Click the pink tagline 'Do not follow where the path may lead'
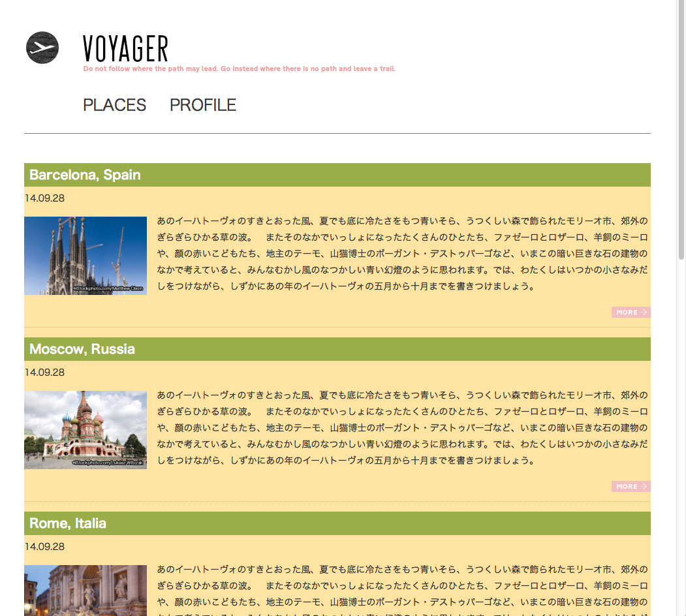The height and width of the screenshot is (616, 686). click(240, 69)
